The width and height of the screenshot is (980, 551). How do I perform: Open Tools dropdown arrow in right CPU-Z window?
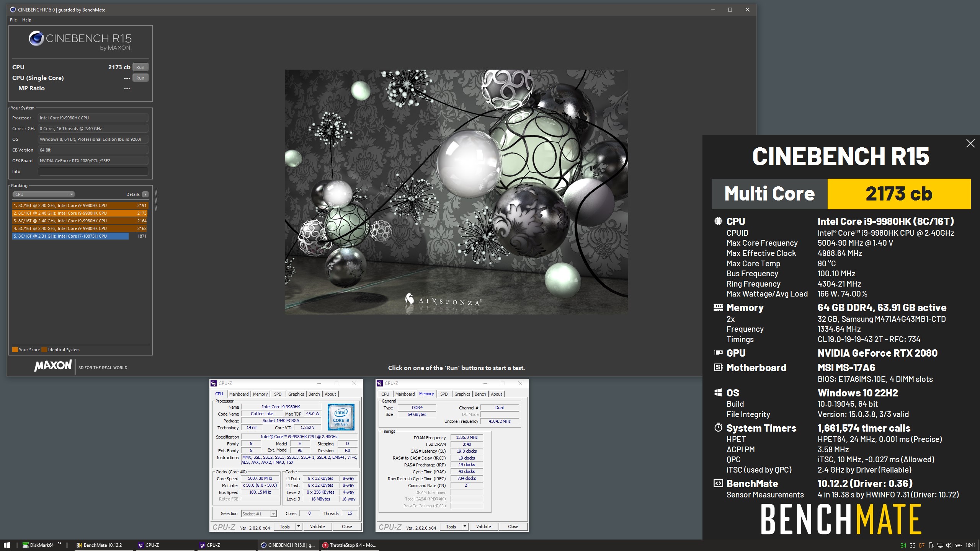465,527
